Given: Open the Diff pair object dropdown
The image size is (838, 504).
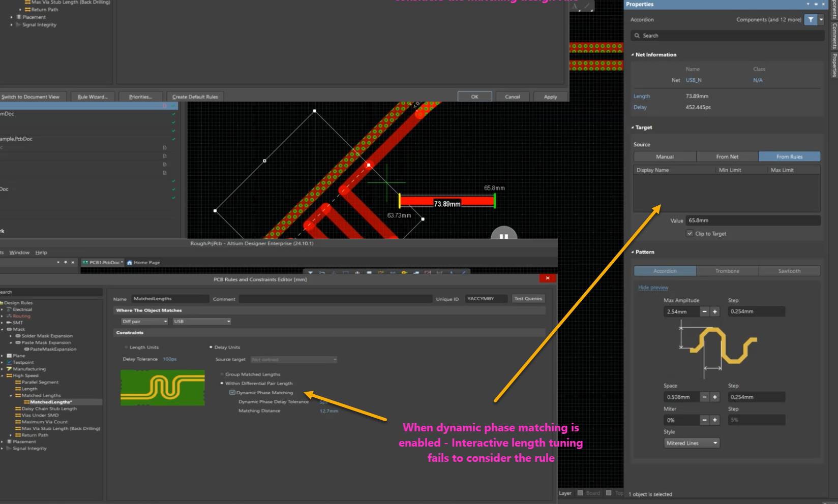Looking at the screenshot, I should click(x=144, y=321).
